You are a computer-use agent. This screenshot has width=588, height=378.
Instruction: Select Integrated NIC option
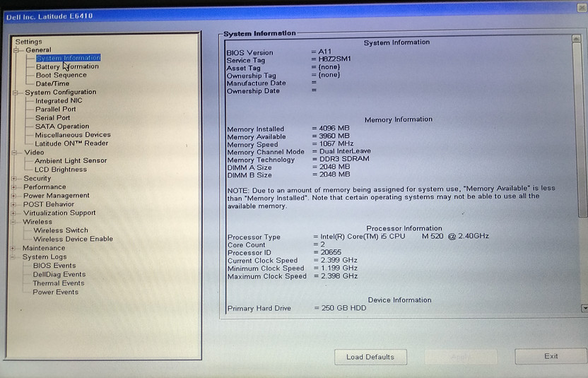coord(59,100)
